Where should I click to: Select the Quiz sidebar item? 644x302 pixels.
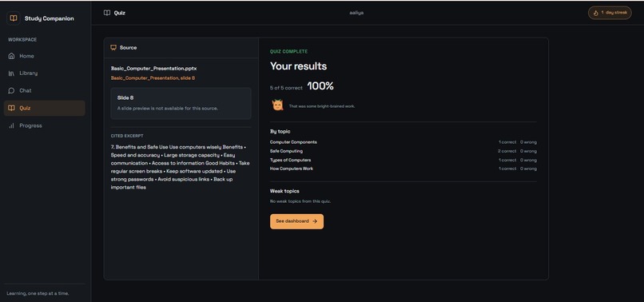[x=45, y=108]
